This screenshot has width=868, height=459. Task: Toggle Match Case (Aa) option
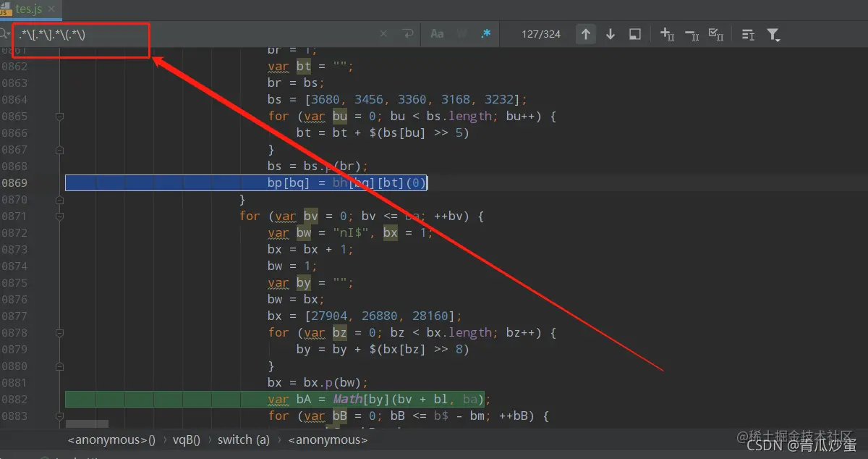(x=437, y=34)
